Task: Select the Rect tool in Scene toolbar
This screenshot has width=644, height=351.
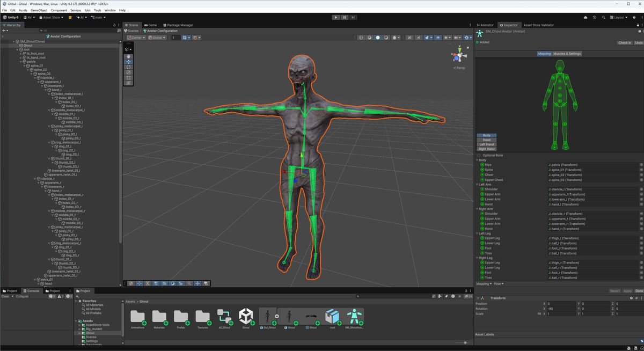Action: (x=129, y=78)
